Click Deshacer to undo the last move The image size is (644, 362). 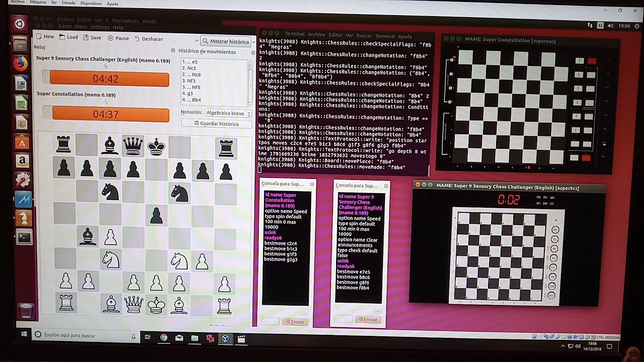pos(148,39)
